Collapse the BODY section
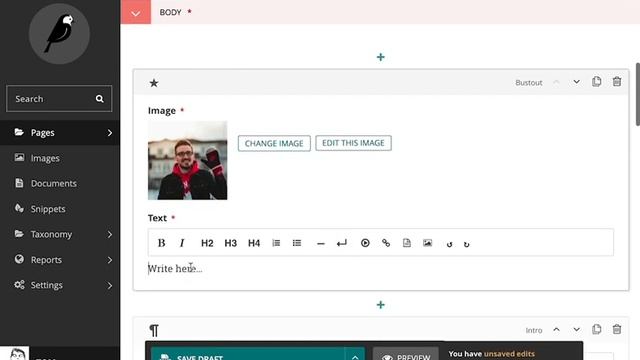The height and width of the screenshot is (360, 640). 136,12
